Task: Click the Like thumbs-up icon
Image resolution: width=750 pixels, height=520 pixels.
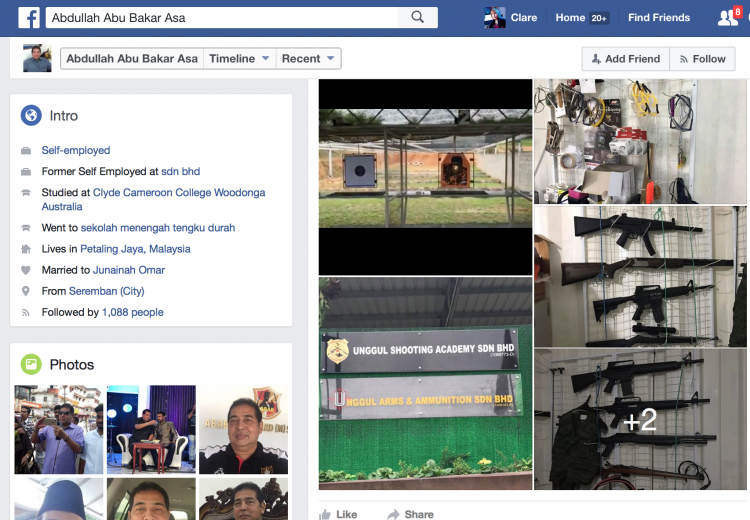Action: click(325, 514)
